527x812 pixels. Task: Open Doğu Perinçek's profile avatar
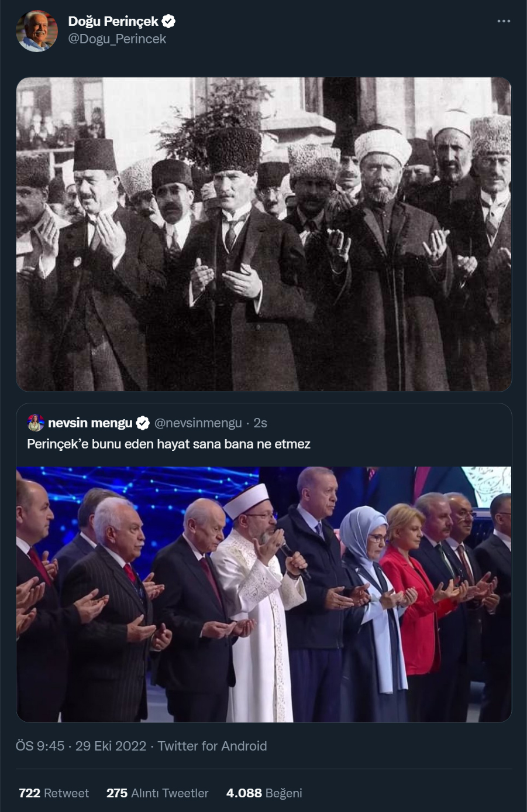pos(37,30)
